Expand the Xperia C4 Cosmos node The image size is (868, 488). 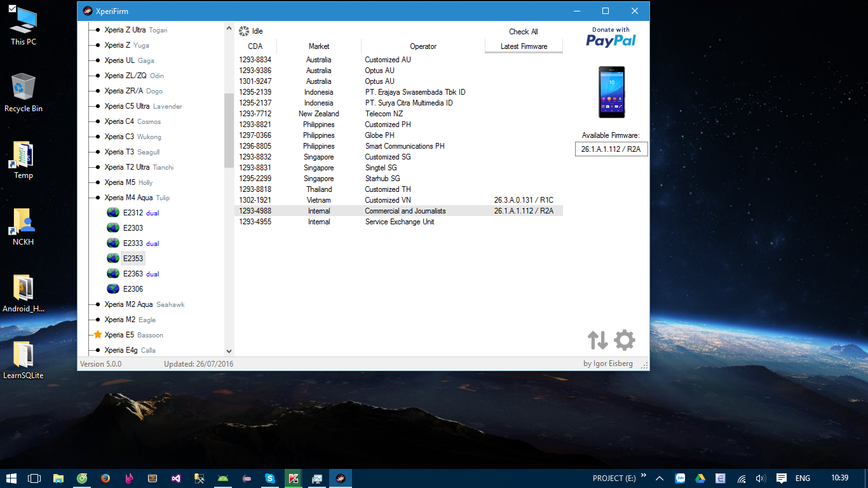coord(97,121)
